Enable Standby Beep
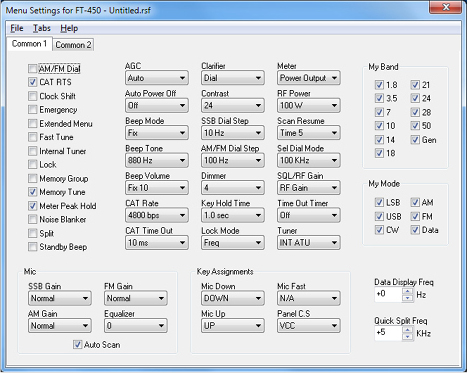Image resolution: width=467 pixels, height=373 pixels. (x=32, y=247)
